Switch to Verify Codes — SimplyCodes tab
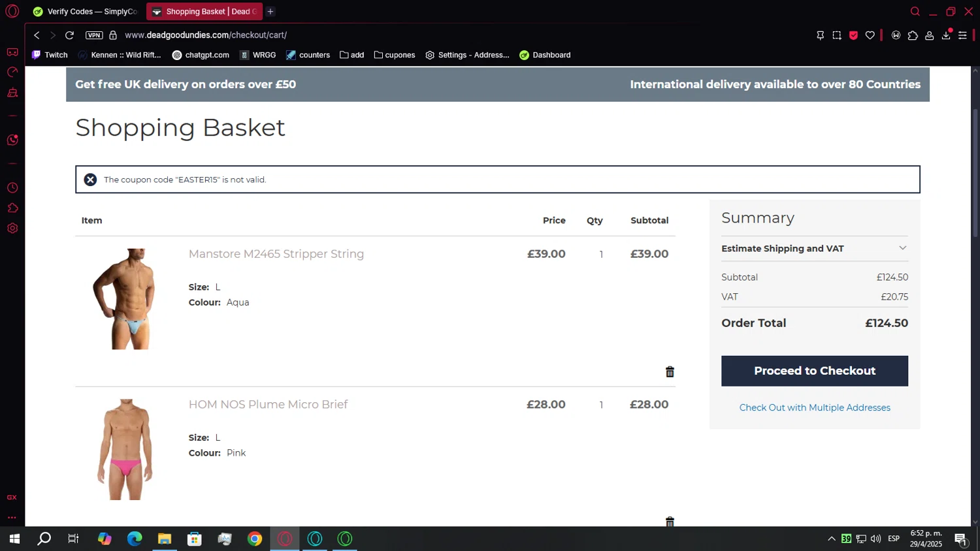The image size is (980, 551). [85, 12]
